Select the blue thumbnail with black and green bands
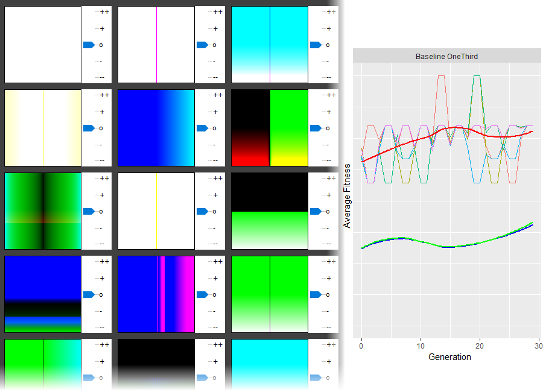 click(x=43, y=294)
